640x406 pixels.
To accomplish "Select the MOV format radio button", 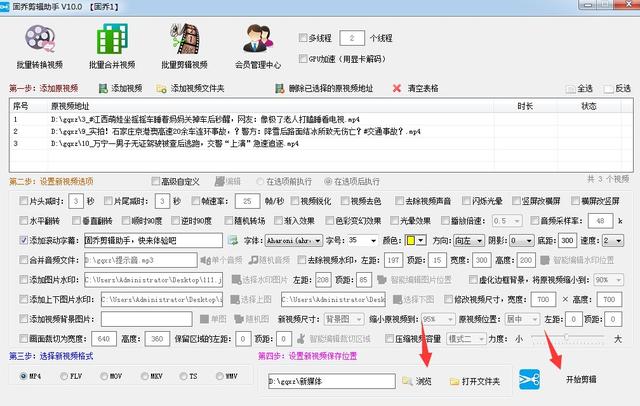I will (104, 376).
